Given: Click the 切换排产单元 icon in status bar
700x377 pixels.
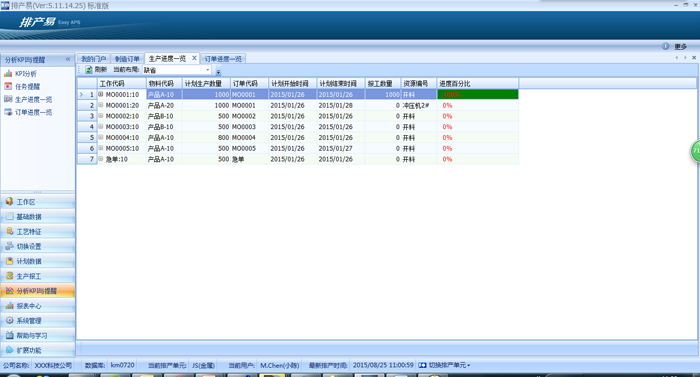Looking at the screenshot, I should 422,365.
